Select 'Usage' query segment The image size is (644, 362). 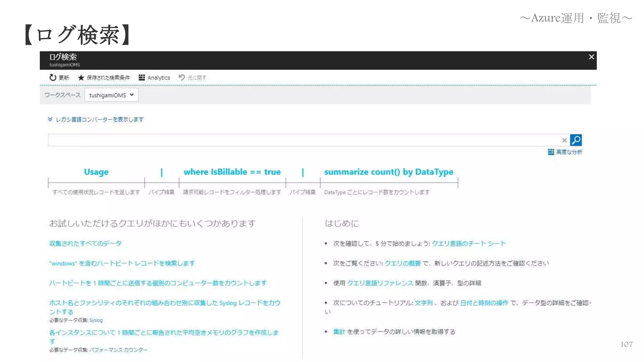(x=96, y=172)
